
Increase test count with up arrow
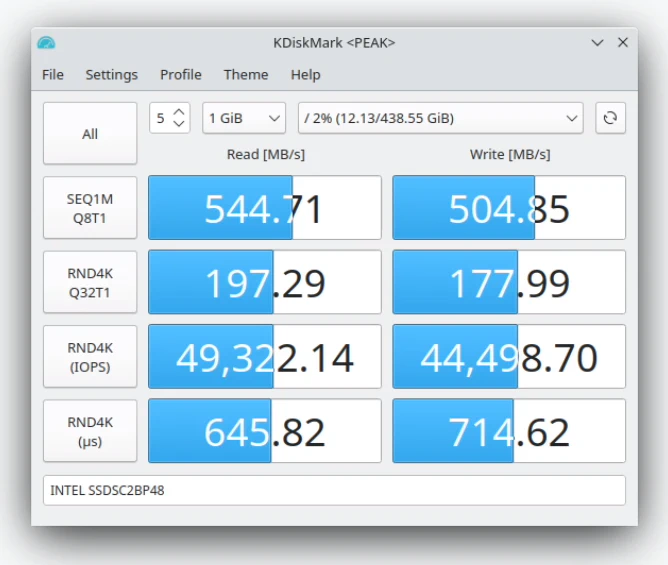[179, 112]
